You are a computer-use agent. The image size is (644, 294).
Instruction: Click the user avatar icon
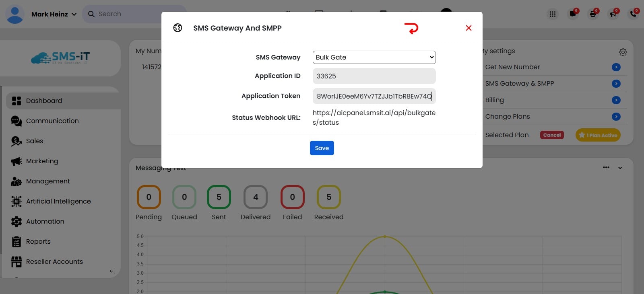point(15,14)
